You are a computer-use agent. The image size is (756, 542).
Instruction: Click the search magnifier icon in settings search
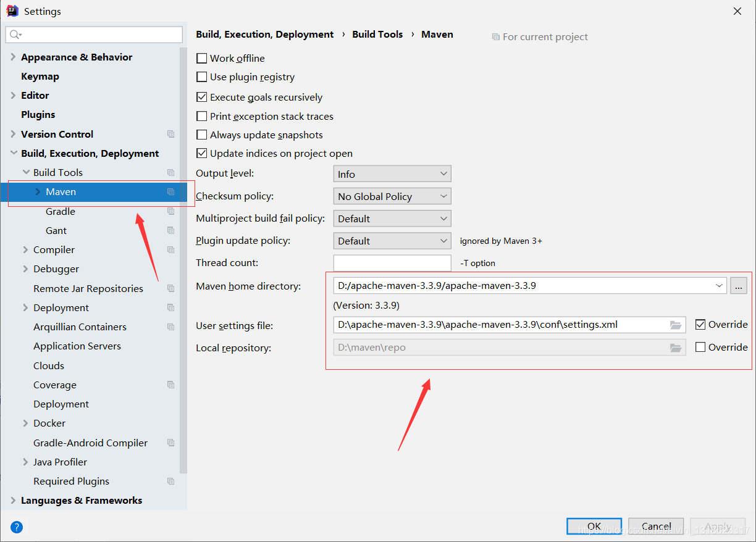[15, 35]
